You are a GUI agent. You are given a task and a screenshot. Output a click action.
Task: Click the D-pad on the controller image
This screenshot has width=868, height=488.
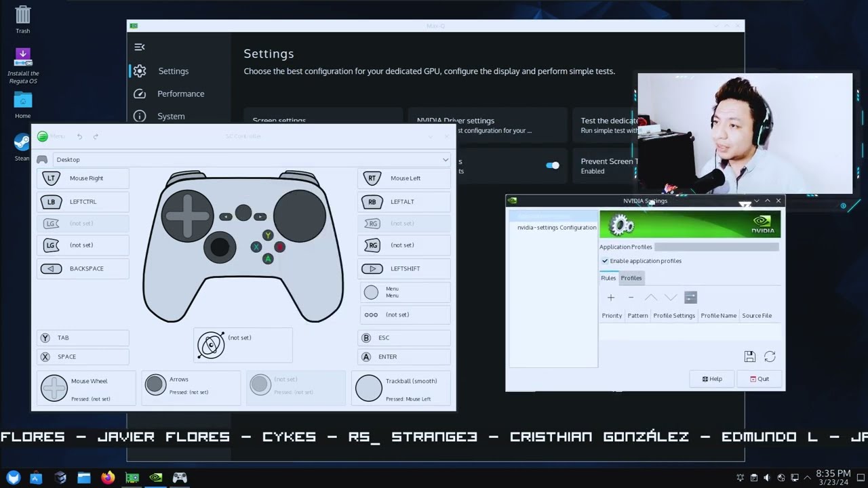coord(187,216)
